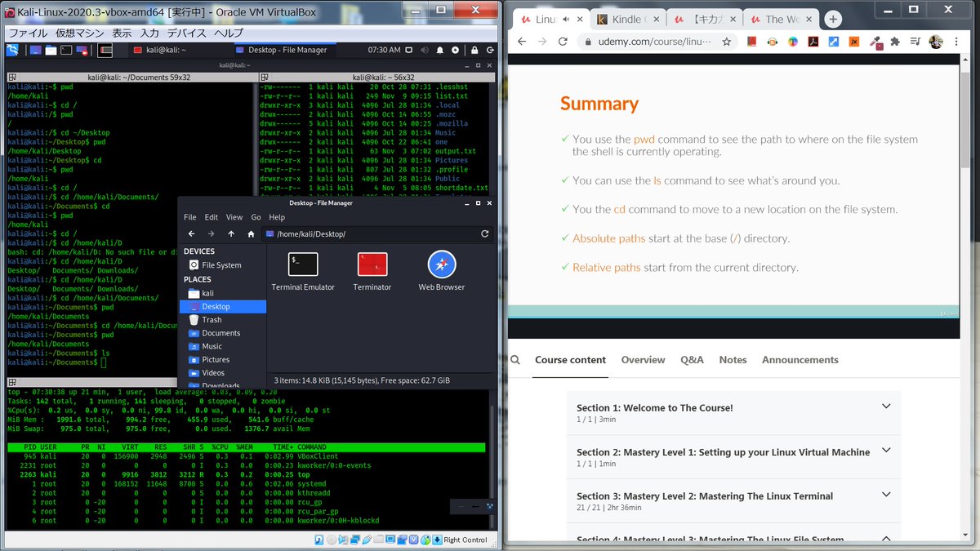The width and height of the screenshot is (980, 551).
Task: Go forward in the File Manager toolbar
Action: coord(212,233)
